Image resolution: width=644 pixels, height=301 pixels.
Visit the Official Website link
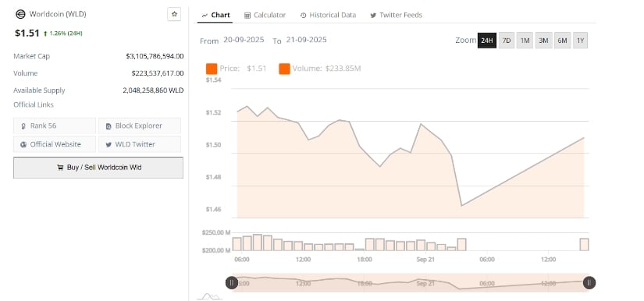(55, 144)
